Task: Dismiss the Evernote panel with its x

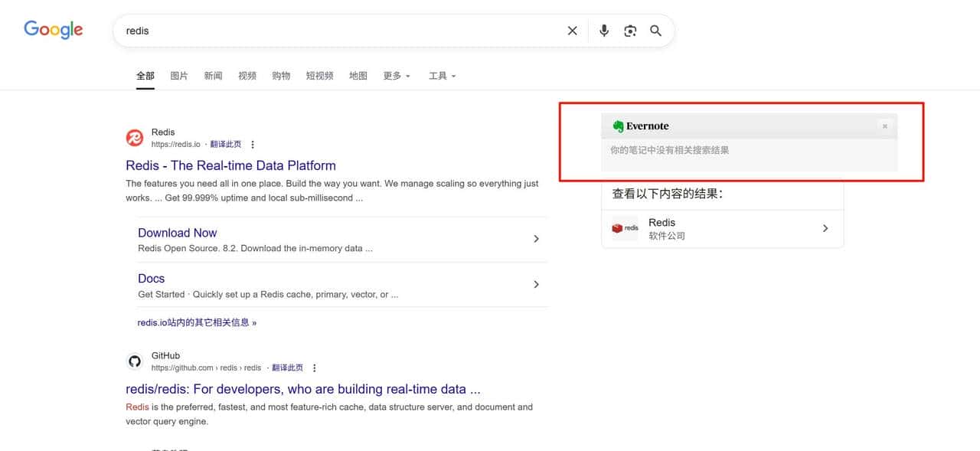Action: [x=884, y=126]
